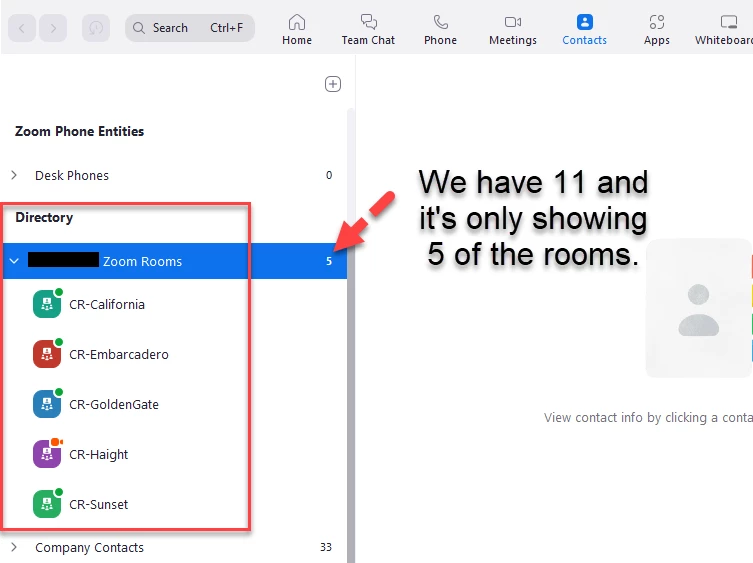Select the CR-GoldenGate room icon
This screenshot has height=563, width=753.
(47, 404)
